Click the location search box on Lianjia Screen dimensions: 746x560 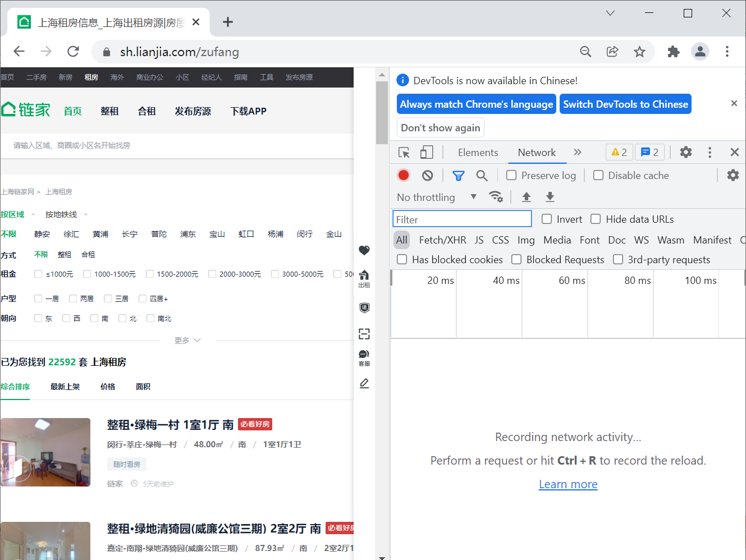tap(177, 145)
